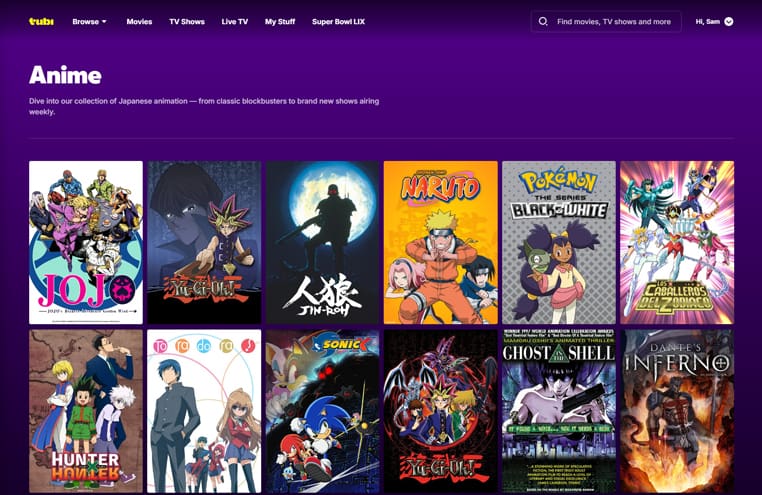Focus the Find movies search field
This screenshot has height=495, width=762.
click(x=606, y=21)
